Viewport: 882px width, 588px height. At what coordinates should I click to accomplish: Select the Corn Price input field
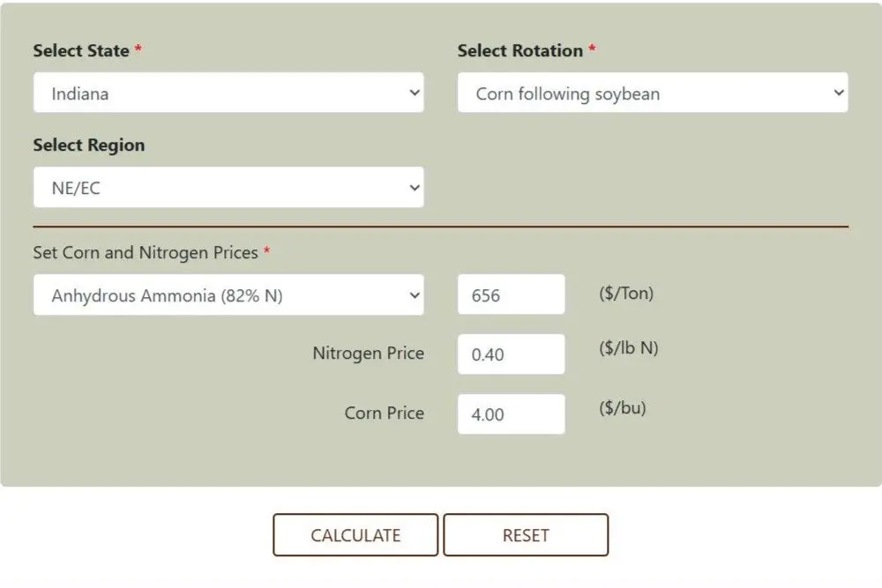511,413
